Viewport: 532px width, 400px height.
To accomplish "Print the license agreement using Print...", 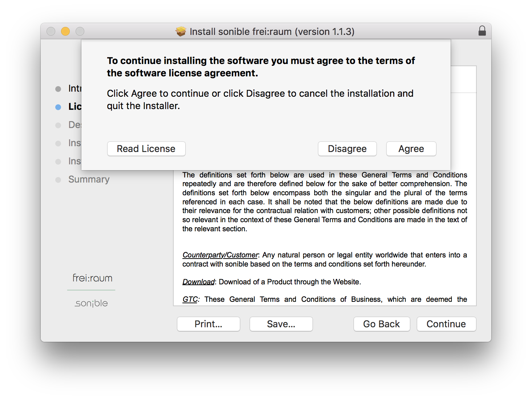I will coord(208,324).
